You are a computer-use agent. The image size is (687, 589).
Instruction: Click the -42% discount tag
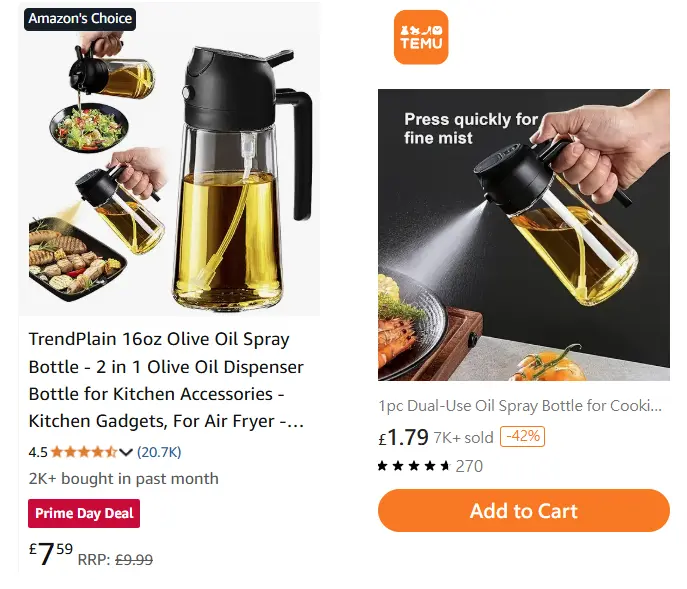point(522,436)
